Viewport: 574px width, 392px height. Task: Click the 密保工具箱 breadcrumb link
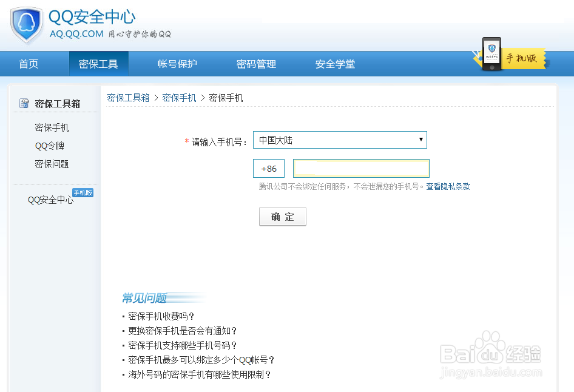coord(128,97)
